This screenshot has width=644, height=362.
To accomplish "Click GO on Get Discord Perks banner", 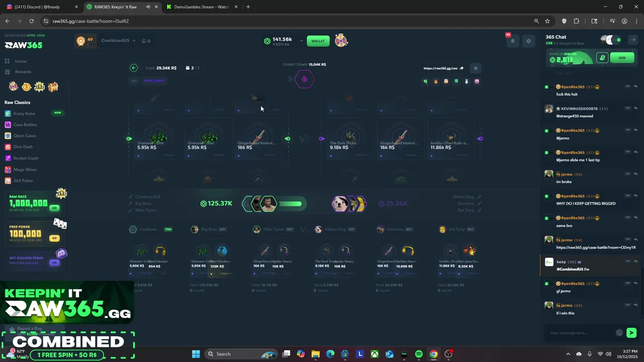I will click(54, 262).
